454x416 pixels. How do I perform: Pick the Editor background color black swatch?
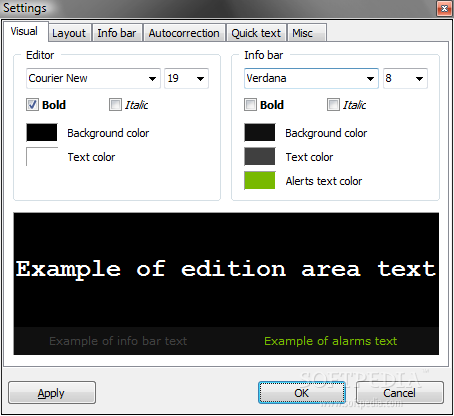pos(42,132)
